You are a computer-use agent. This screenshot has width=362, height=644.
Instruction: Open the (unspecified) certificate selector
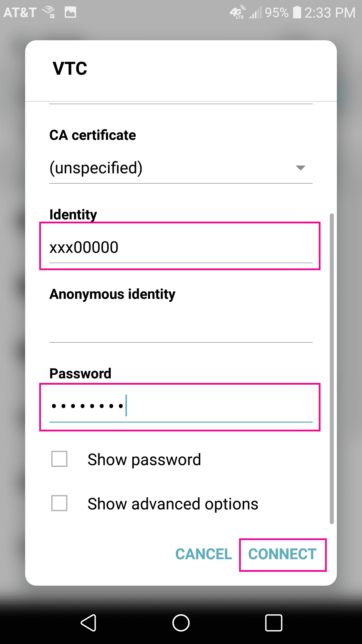(x=181, y=168)
